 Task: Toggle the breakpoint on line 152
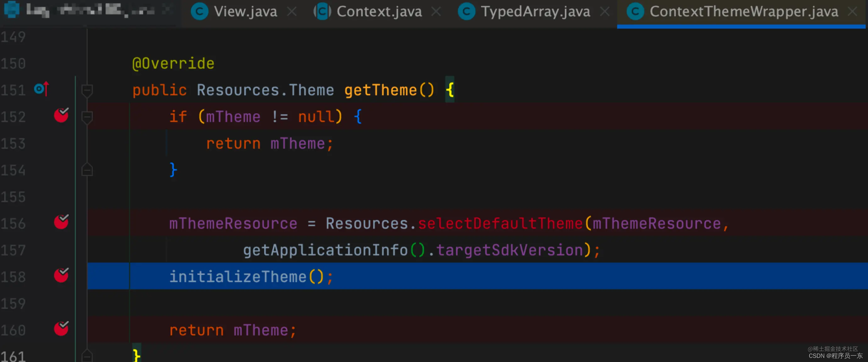(x=61, y=116)
